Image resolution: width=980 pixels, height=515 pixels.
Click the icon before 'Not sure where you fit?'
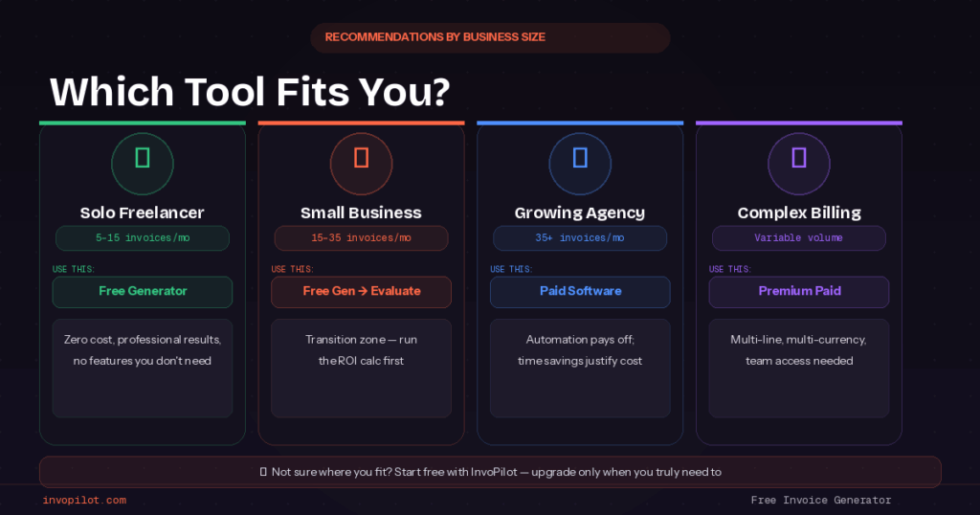(x=263, y=472)
